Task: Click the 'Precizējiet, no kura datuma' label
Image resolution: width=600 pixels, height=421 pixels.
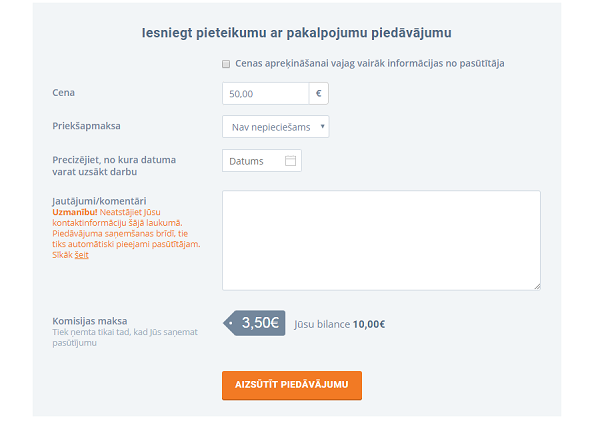Action: [x=114, y=159]
